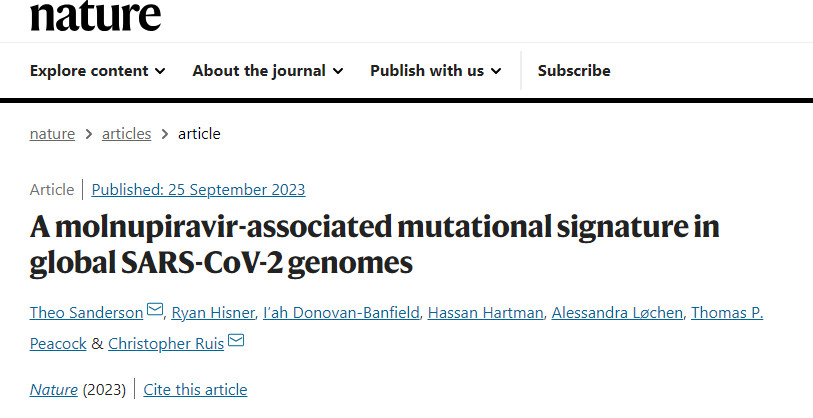
Task: Click envelope icon next to Theo Sanderson
Action: point(155,312)
